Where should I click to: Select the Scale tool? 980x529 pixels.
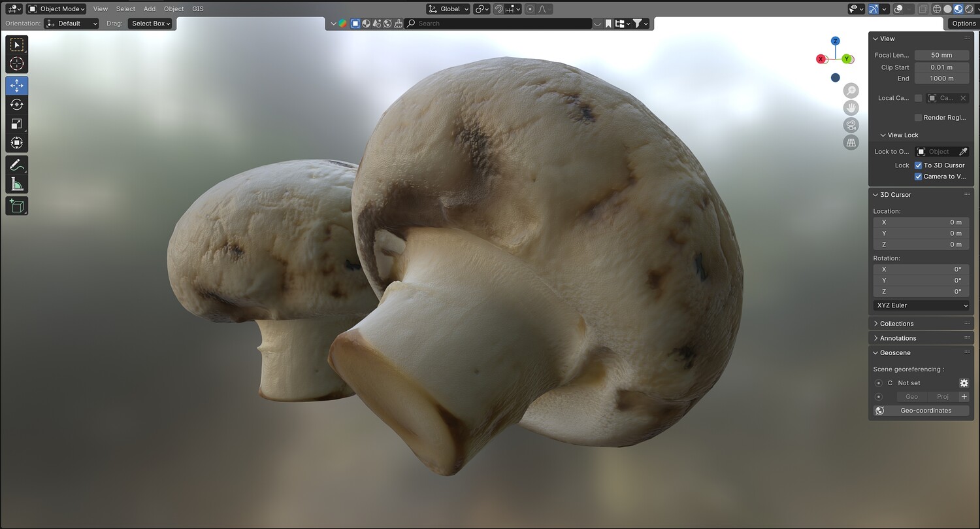pos(17,124)
